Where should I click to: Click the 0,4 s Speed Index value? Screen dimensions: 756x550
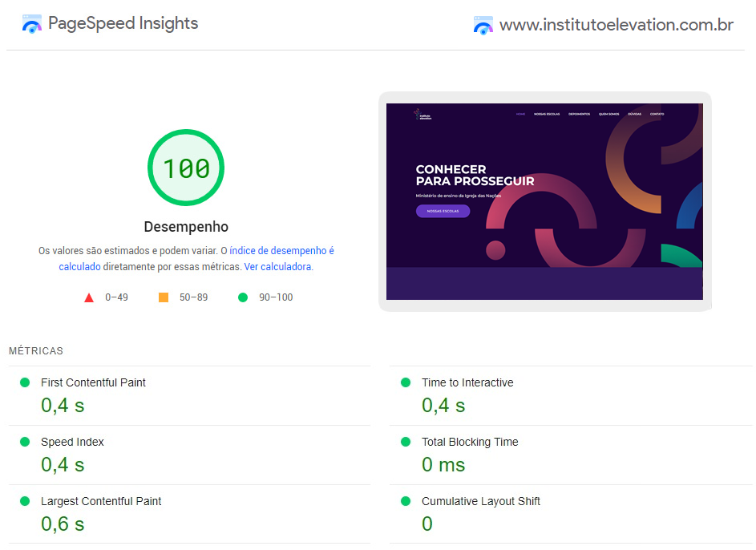click(63, 465)
